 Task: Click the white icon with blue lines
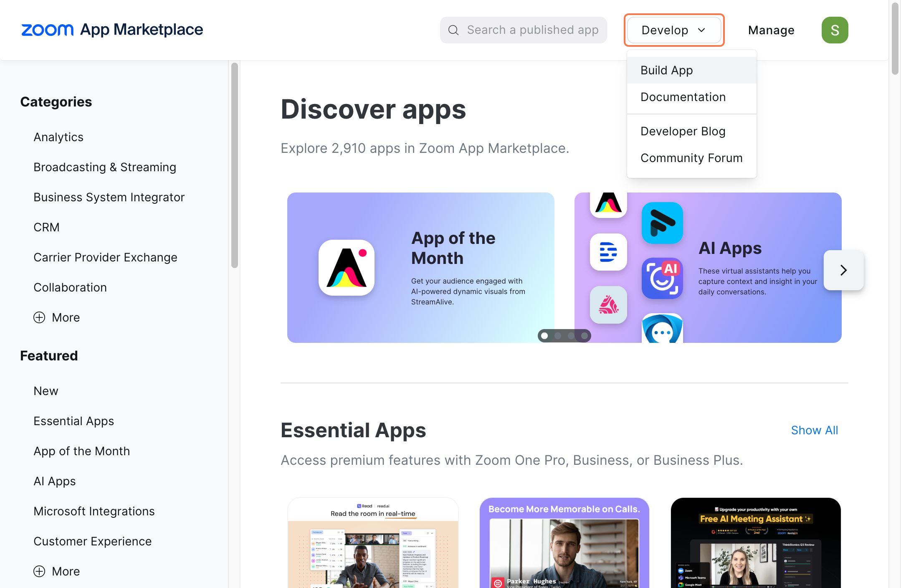click(608, 252)
